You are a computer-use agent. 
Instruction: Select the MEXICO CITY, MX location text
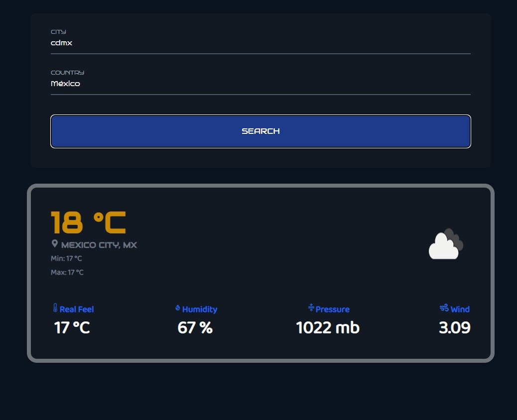99,245
